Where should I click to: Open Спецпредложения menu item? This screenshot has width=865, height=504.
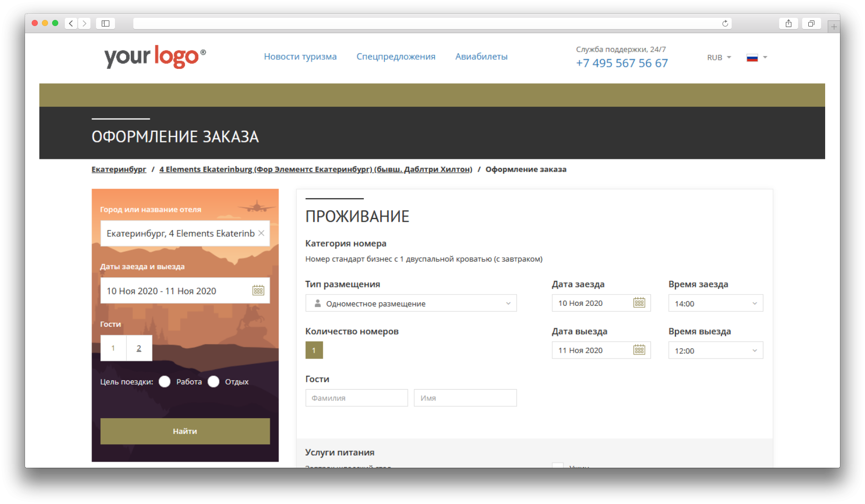pos(396,57)
